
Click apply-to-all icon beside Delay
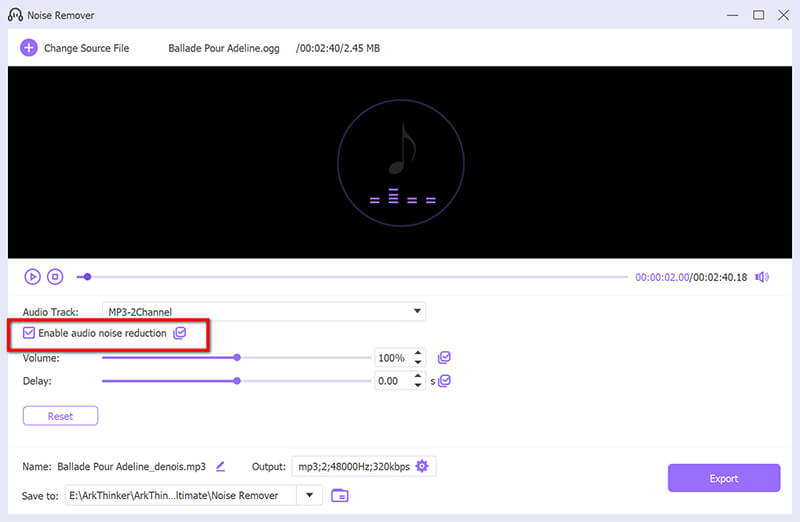[x=445, y=381]
